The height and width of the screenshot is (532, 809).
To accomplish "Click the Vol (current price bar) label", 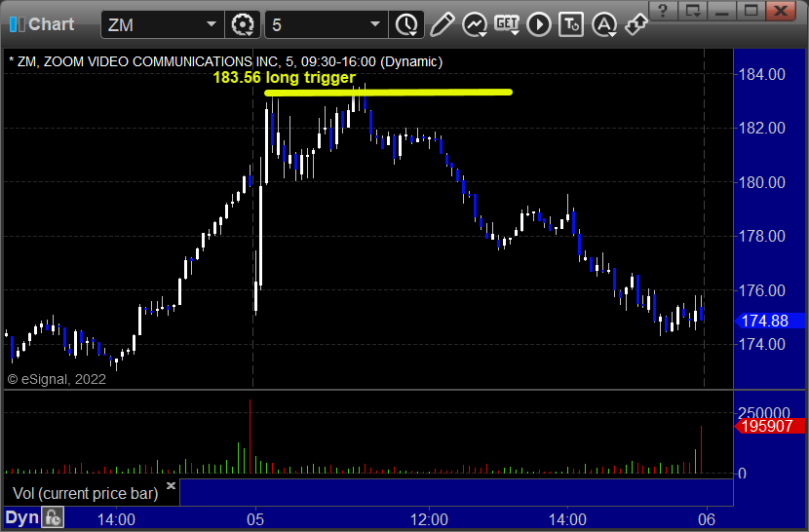I will pyautogui.click(x=86, y=493).
